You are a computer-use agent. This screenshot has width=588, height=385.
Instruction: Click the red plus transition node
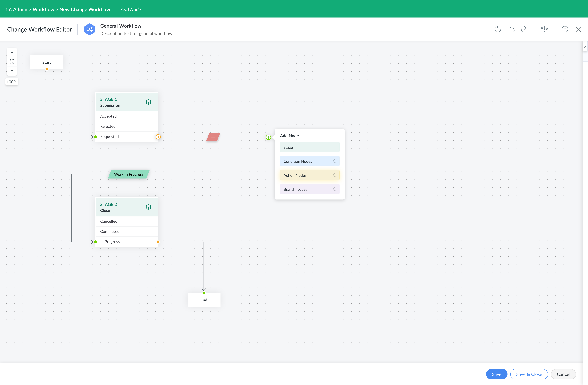click(213, 137)
